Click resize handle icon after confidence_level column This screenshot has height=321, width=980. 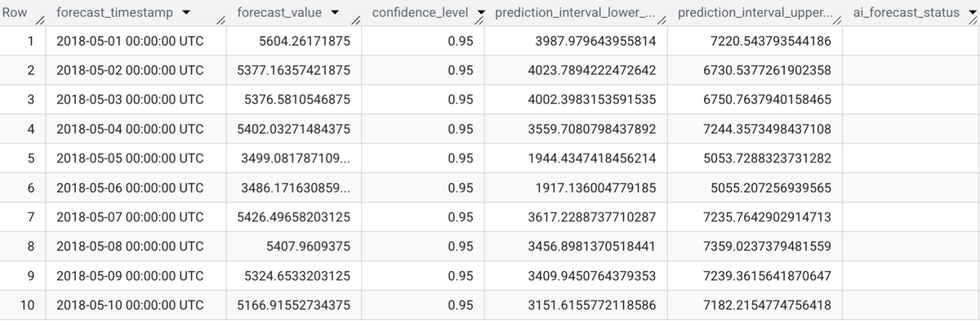[x=480, y=21]
